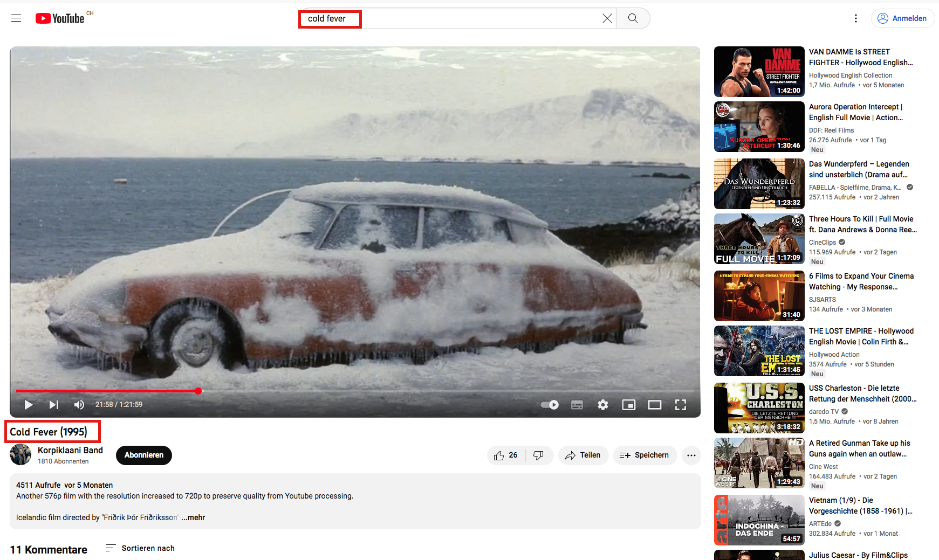
Task: Play the video
Action: point(29,405)
